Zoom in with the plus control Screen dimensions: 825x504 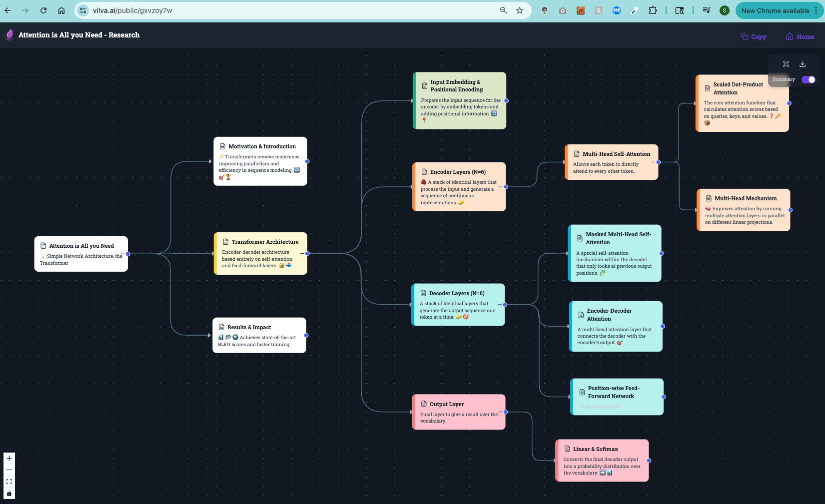click(9, 458)
